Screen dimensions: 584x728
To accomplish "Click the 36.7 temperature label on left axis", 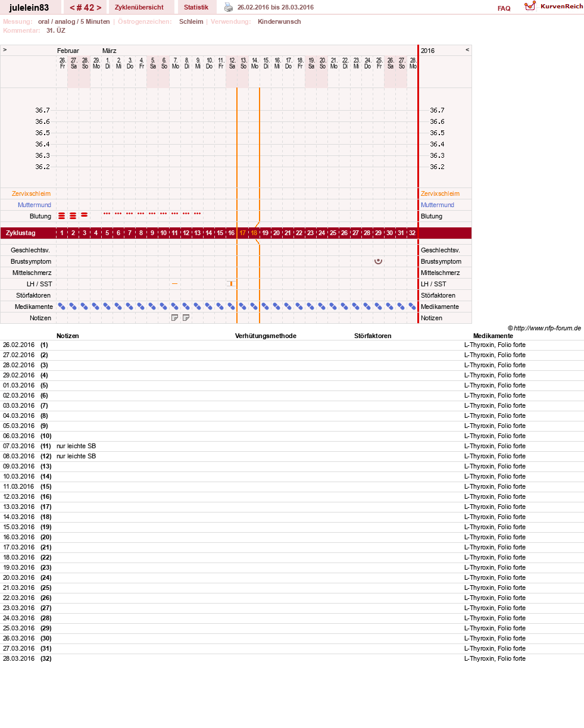I will point(42,110).
